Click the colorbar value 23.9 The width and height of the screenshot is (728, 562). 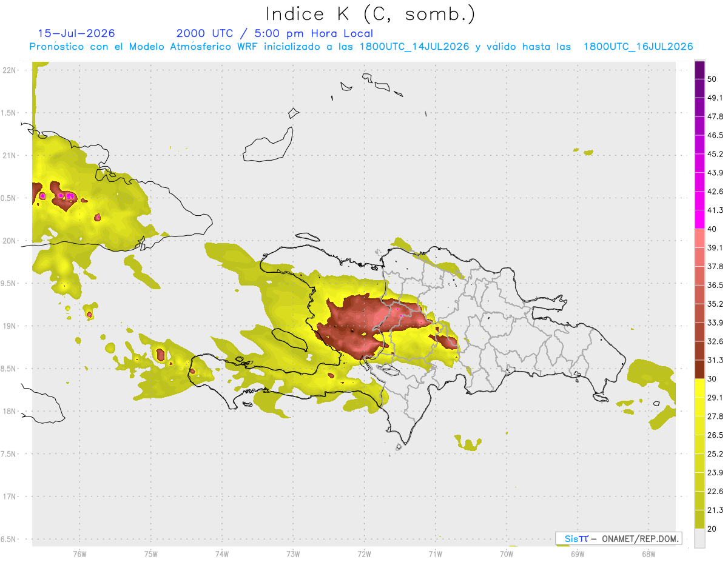pyautogui.click(x=715, y=472)
